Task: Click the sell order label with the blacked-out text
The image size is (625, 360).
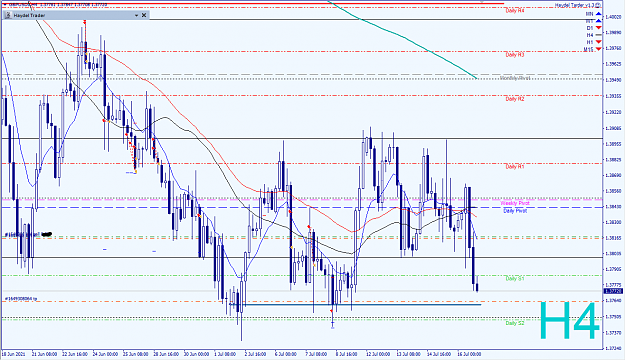Action: (28, 234)
